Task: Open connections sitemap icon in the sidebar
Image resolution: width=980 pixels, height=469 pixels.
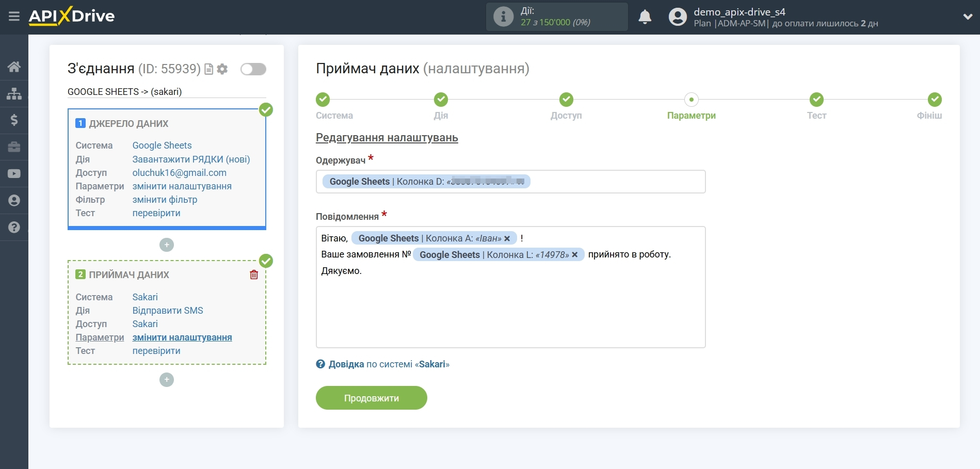Action: (x=14, y=93)
